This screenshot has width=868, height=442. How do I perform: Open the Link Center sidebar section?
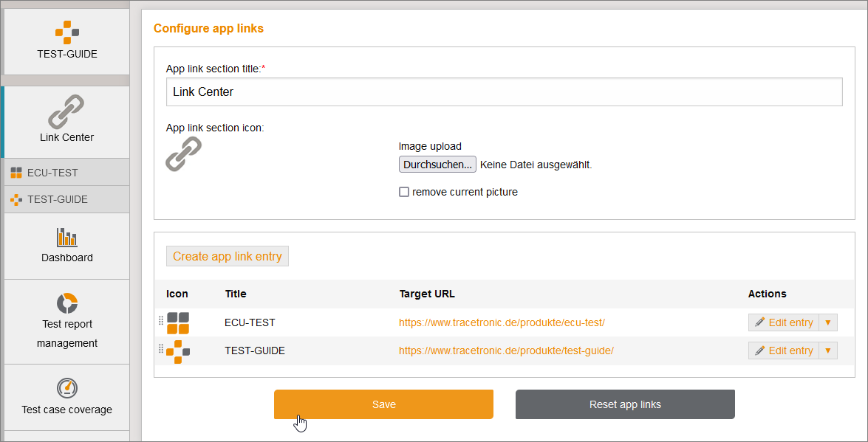[67, 122]
